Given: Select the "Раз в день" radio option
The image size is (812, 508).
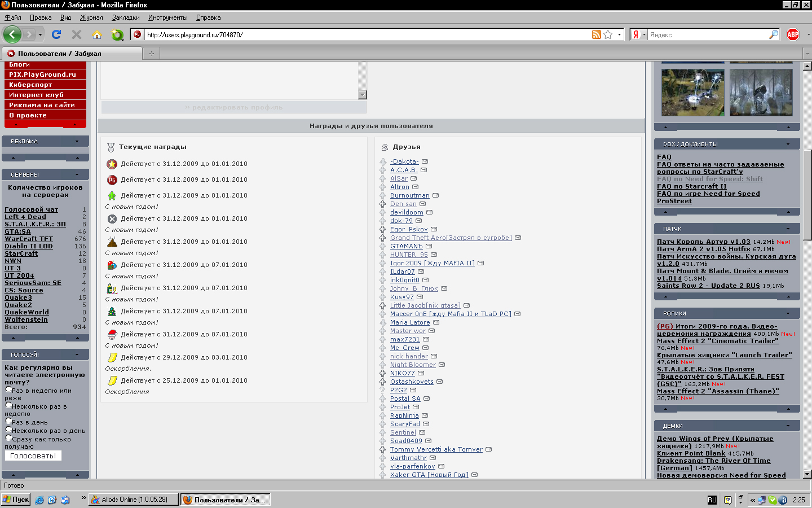Looking at the screenshot, I should (x=8, y=421).
